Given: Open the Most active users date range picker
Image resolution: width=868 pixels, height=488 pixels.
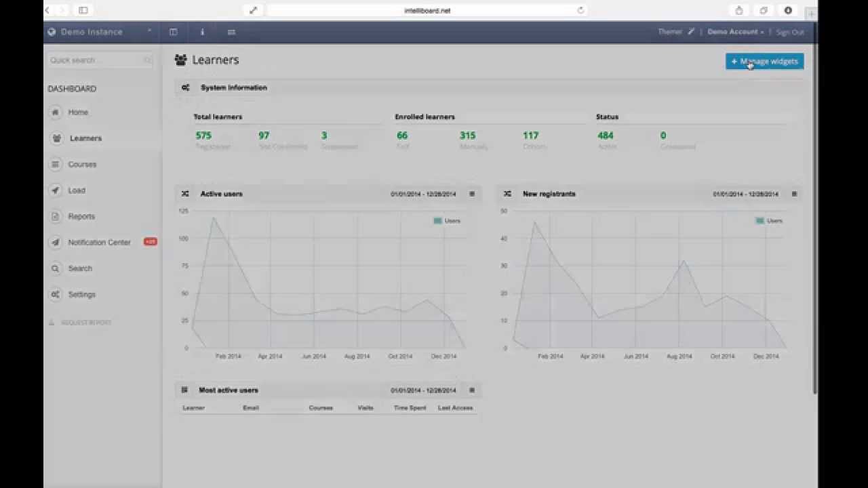Looking at the screenshot, I should pyautogui.click(x=423, y=390).
